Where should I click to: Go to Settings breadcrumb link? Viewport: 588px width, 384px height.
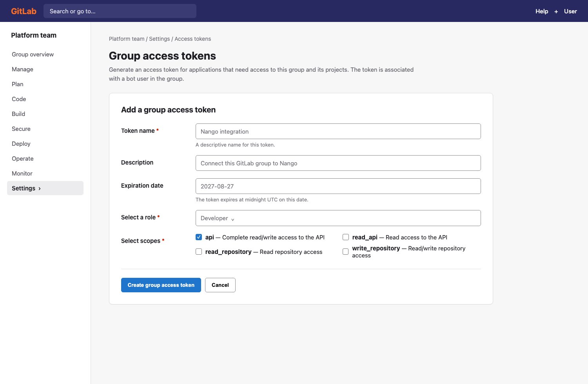pyautogui.click(x=160, y=39)
